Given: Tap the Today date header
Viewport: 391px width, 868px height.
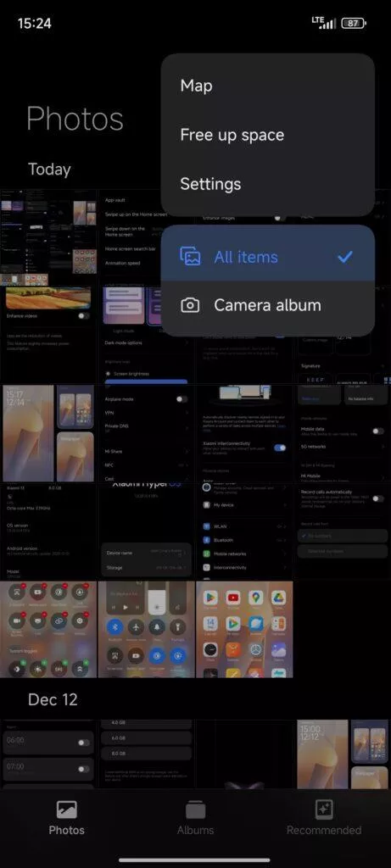Looking at the screenshot, I should pos(49,170).
